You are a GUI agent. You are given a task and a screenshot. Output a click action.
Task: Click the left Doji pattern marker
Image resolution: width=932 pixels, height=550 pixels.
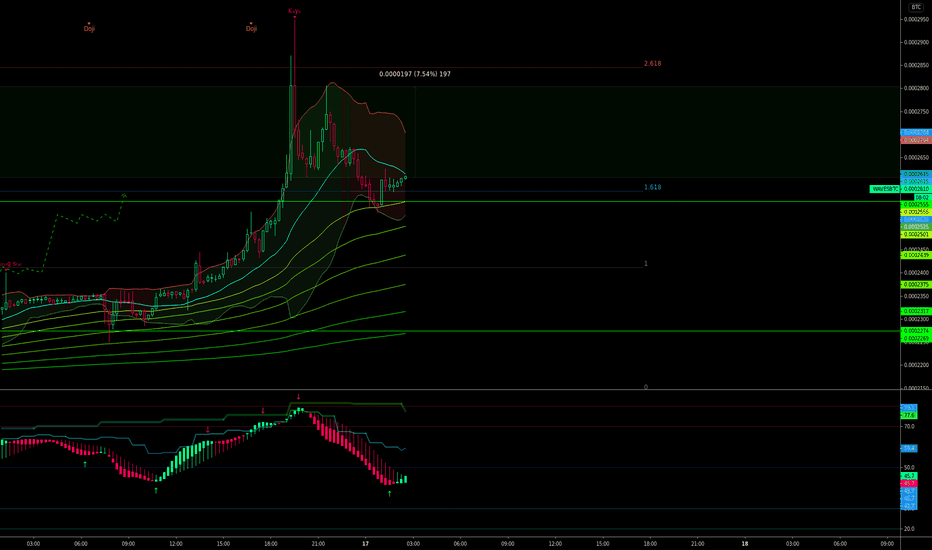pos(89,28)
